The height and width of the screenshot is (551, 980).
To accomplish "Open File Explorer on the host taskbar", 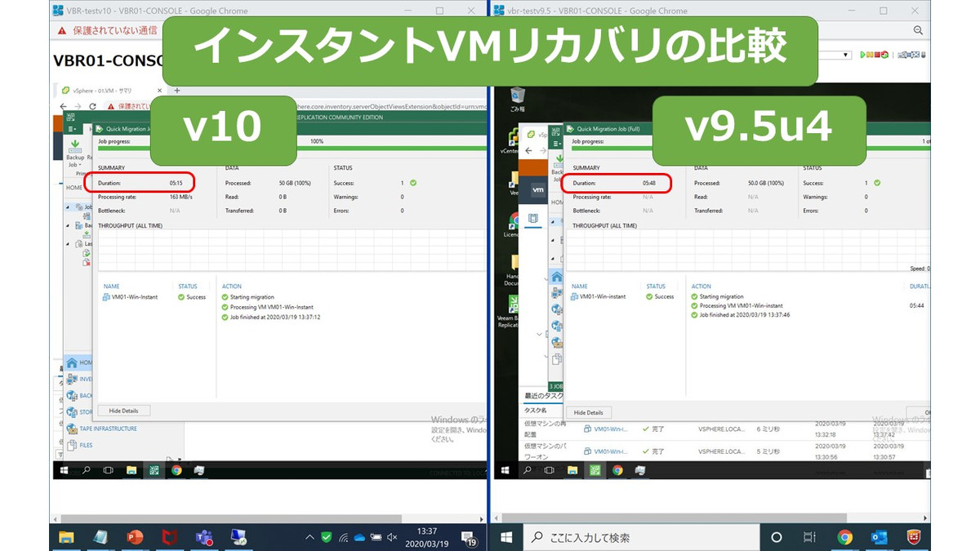I will click(x=66, y=537).
